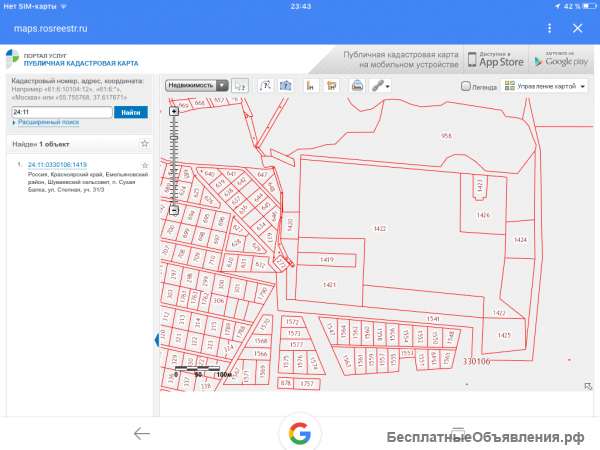Select parcel 958 on the map

click(x=446, y=135)
